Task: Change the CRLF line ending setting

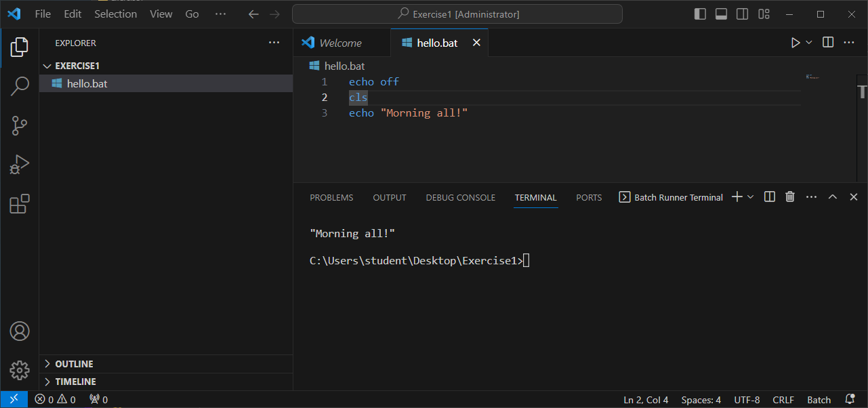Action: coord(783,400)
